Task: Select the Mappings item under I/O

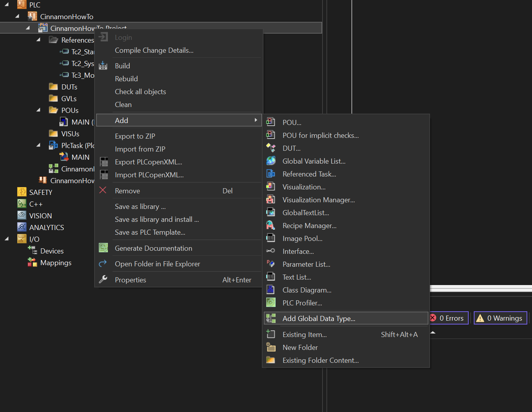Action: tap(56, 262)
